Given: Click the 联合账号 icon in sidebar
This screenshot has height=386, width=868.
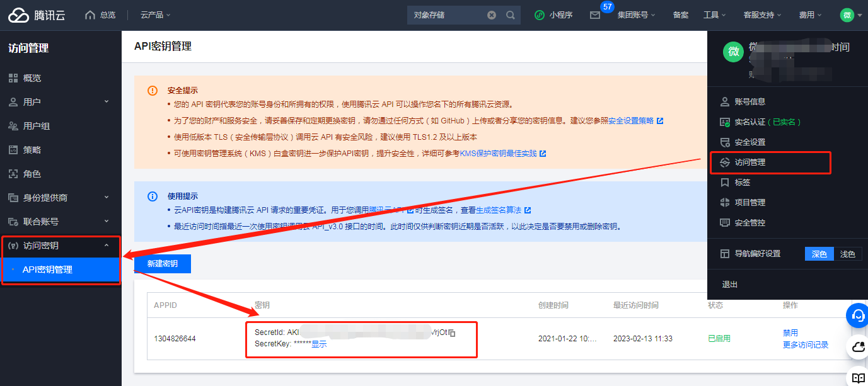Looking at the screenshot, I should click(13, 222).
